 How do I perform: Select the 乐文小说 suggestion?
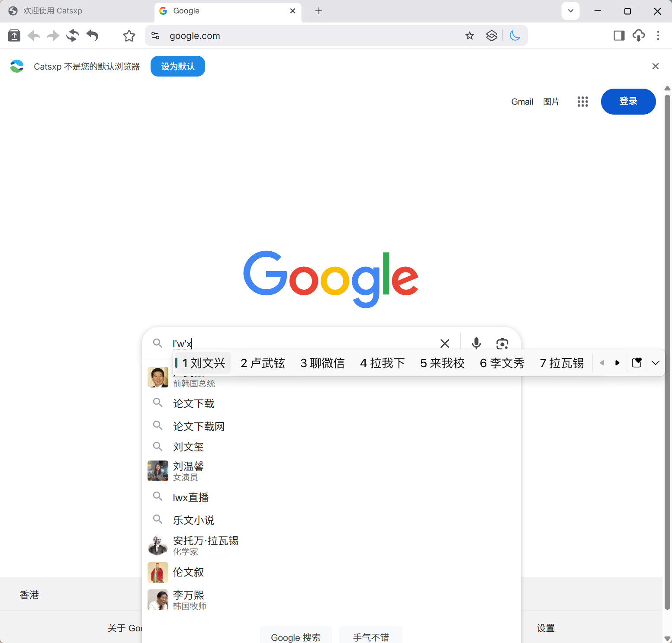click(331, 520)
